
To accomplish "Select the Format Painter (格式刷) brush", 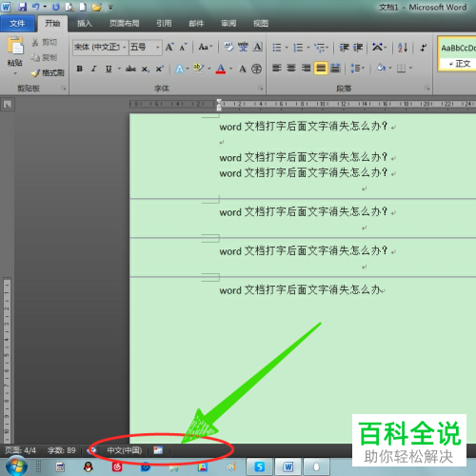I will (x=48, y=72).
